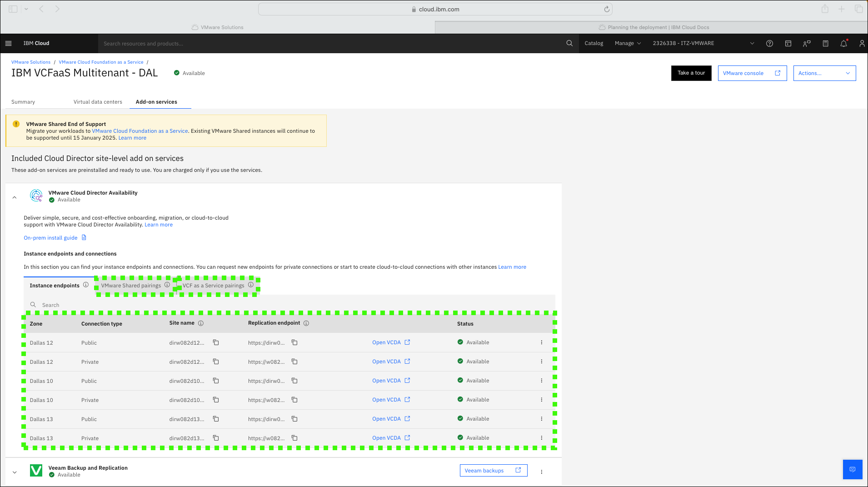The image size is (868, 487).
Task: Click the search magnifier icon in header
Action: [569, 43]
